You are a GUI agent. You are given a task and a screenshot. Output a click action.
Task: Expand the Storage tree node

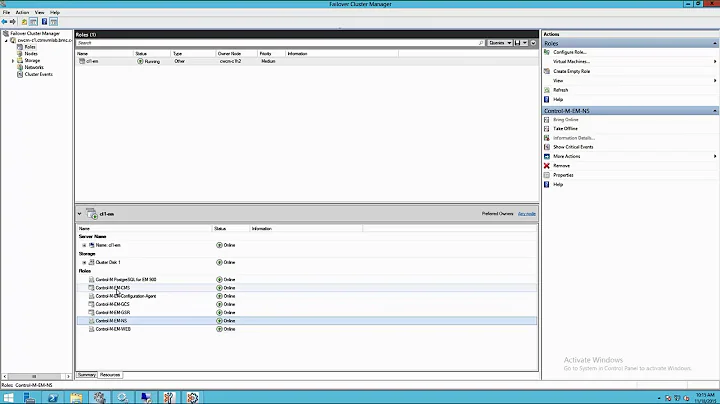13,61
